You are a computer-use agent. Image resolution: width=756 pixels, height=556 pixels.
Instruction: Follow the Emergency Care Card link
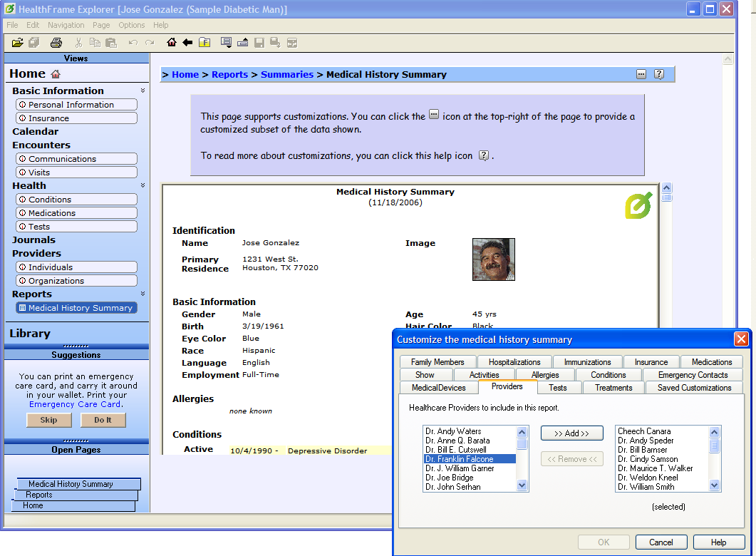pyautogui.click(x=75, y=404)
